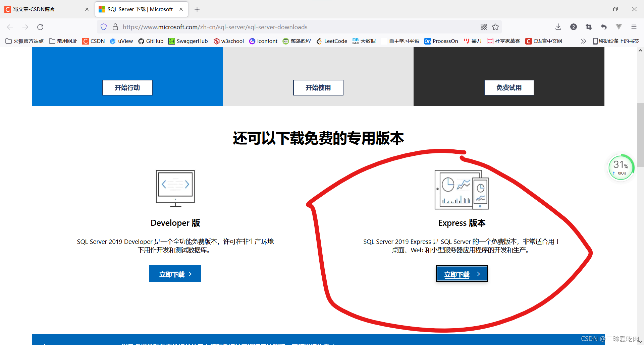The width and height of the screenshot is (644, 345).
Task: Go forward to the next page
Action: point(25,27)
